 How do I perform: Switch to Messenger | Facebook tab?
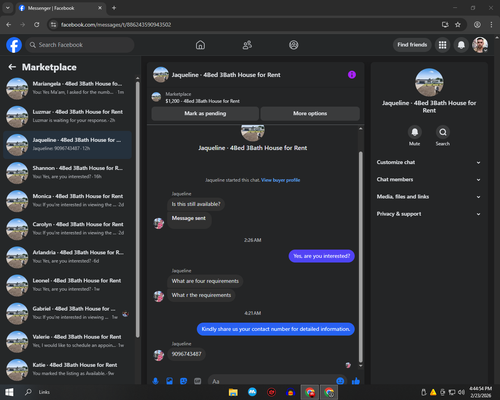tap(60, 8)
